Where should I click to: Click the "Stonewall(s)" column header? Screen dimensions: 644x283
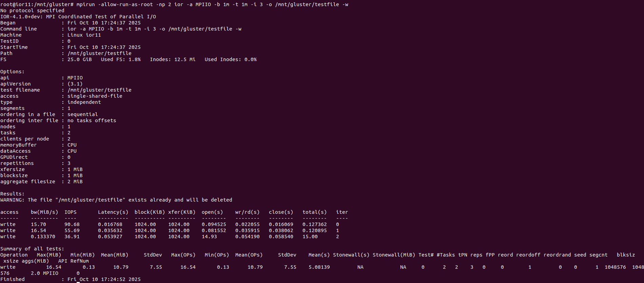click(x=351, y=255)
